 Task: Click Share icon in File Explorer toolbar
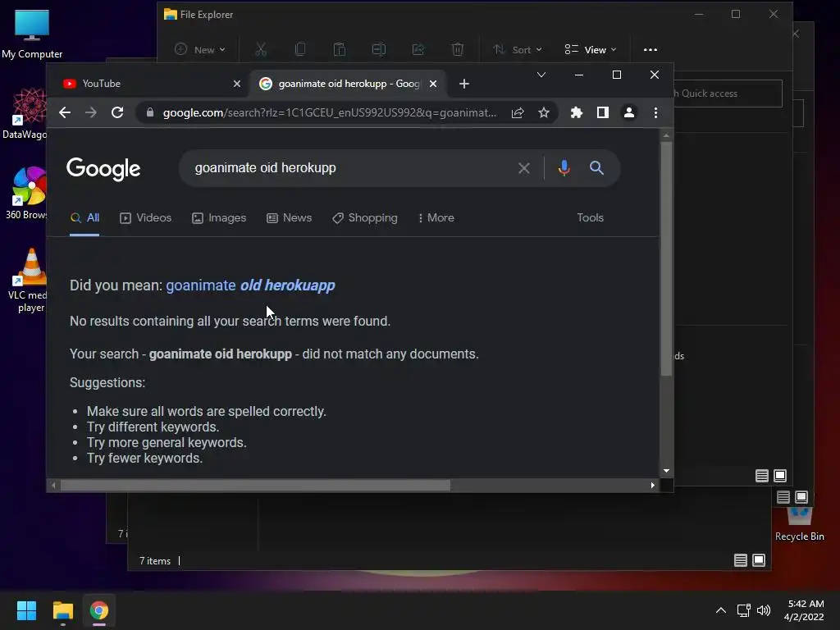[418, 49]
